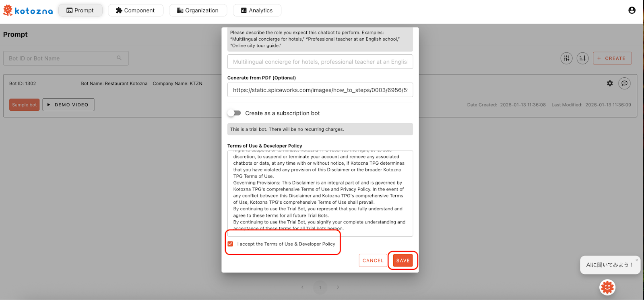
Task: Open the Analytics tab
Action: tap(257, 10)
